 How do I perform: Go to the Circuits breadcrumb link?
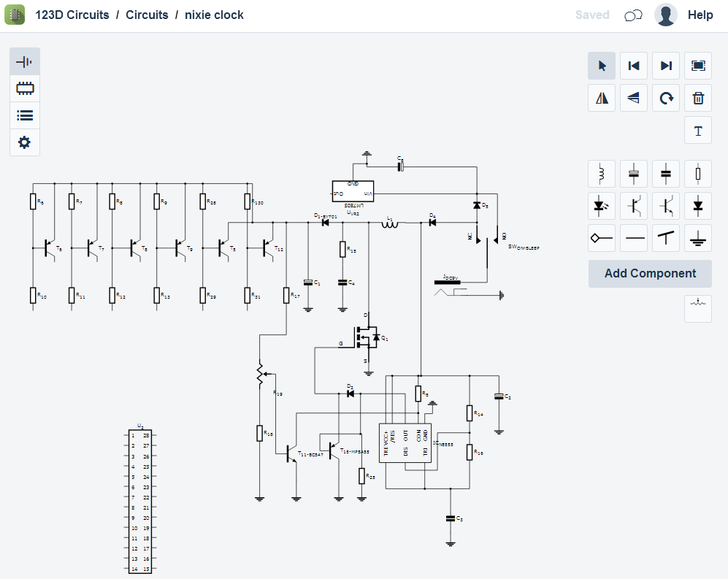click(147, 15)
